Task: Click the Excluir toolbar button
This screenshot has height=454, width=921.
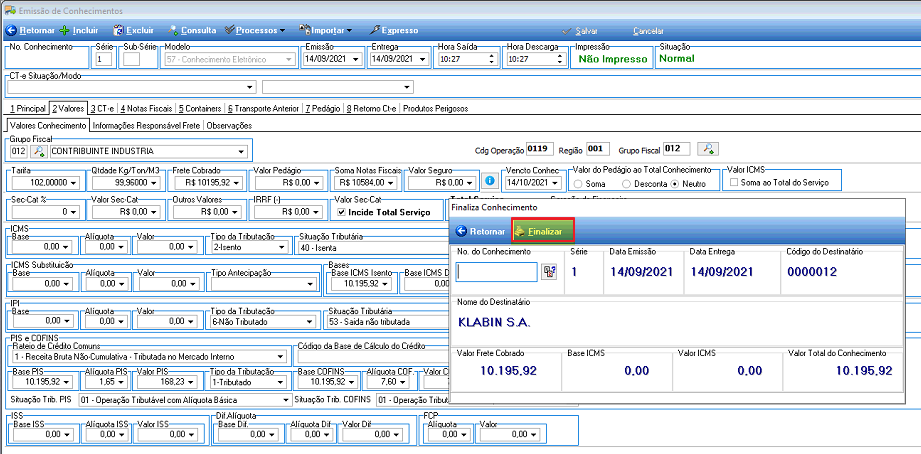Action: tap(133, 30)
